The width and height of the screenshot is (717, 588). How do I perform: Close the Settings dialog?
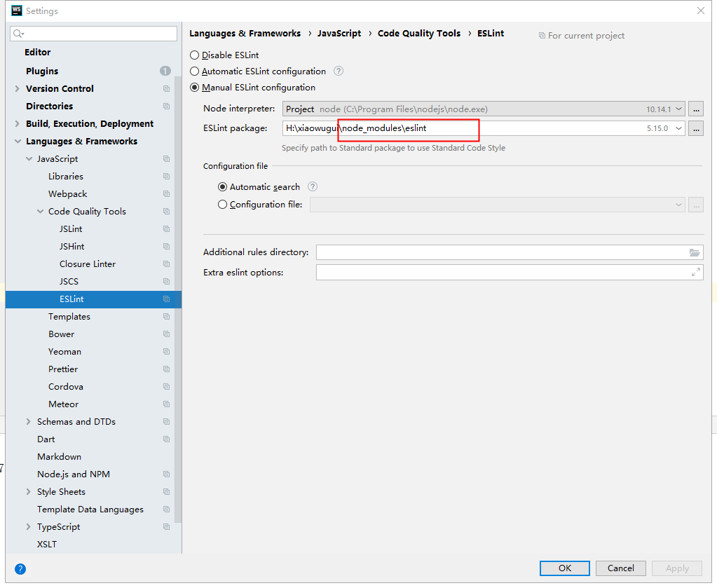pos(701,11)
